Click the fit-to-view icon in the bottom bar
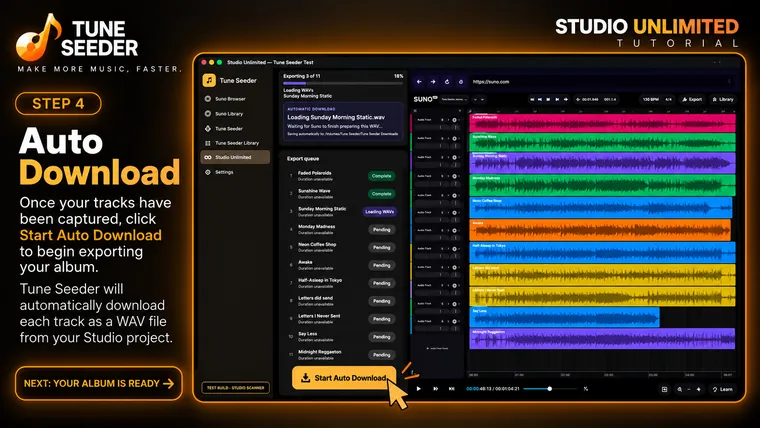This screenshot has width=760, height=428. (665, 389)
